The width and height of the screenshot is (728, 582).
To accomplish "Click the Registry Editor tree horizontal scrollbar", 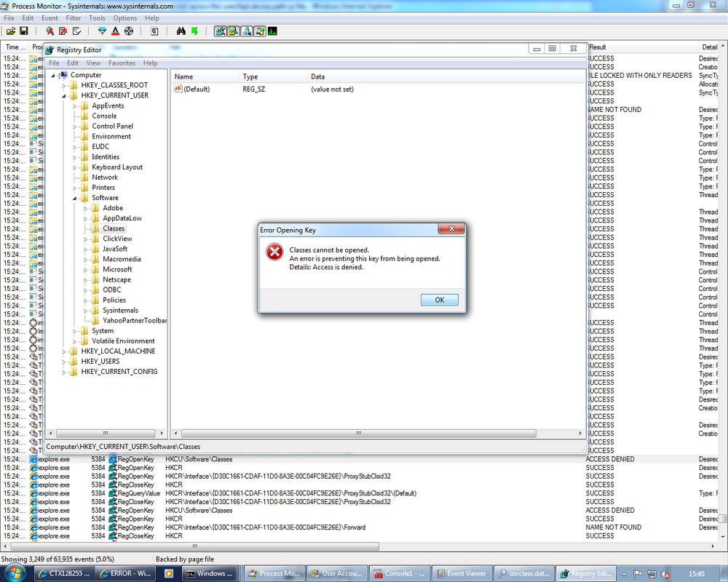I will click(x=106, y=433).
